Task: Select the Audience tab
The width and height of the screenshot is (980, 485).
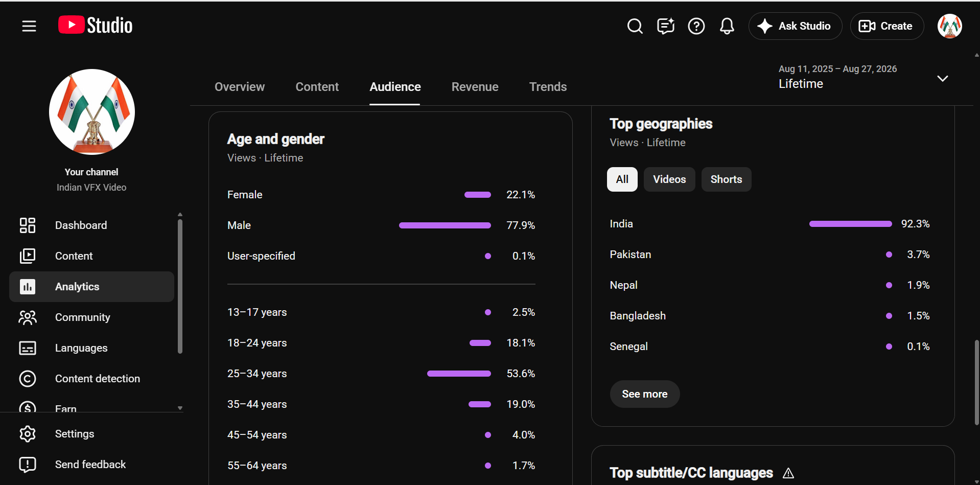Action: 395,87
